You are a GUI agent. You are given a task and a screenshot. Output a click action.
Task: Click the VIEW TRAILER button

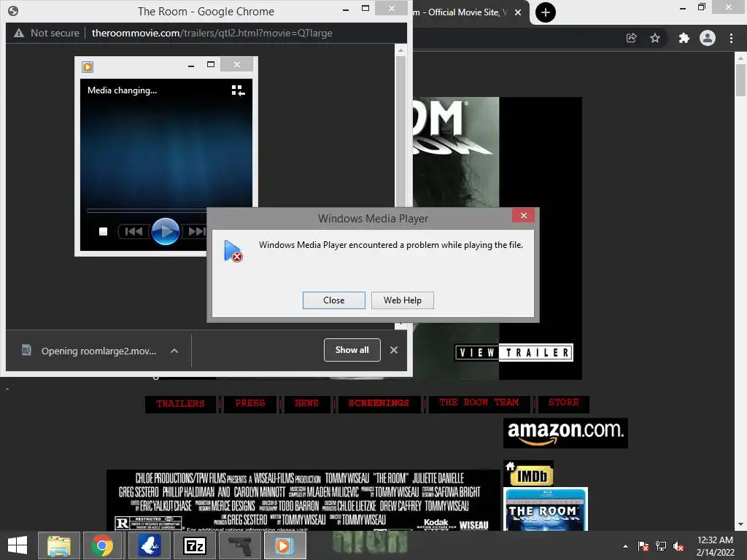514,353
